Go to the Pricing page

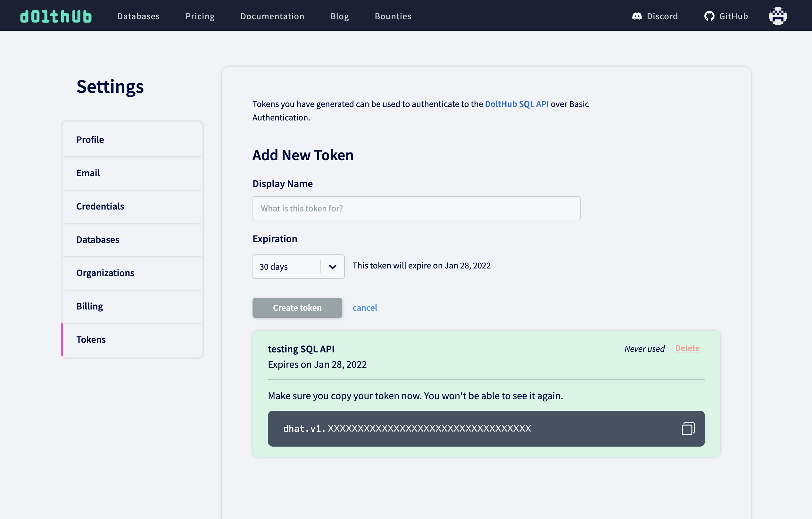pos(200,16)
